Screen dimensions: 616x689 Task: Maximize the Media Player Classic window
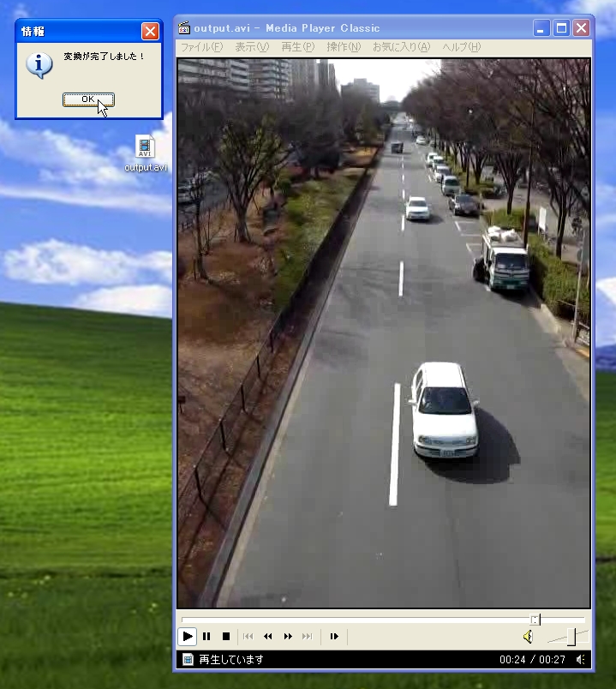561,28
